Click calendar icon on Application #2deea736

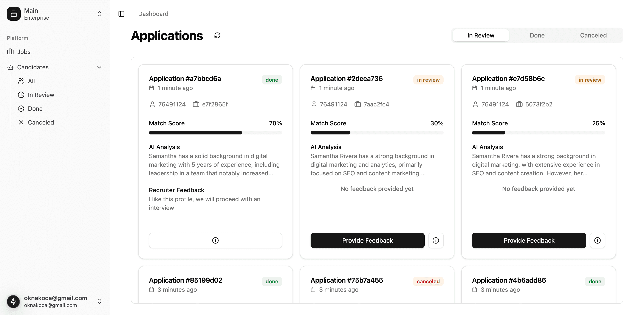pyautogui.click(x=313, y=88)
